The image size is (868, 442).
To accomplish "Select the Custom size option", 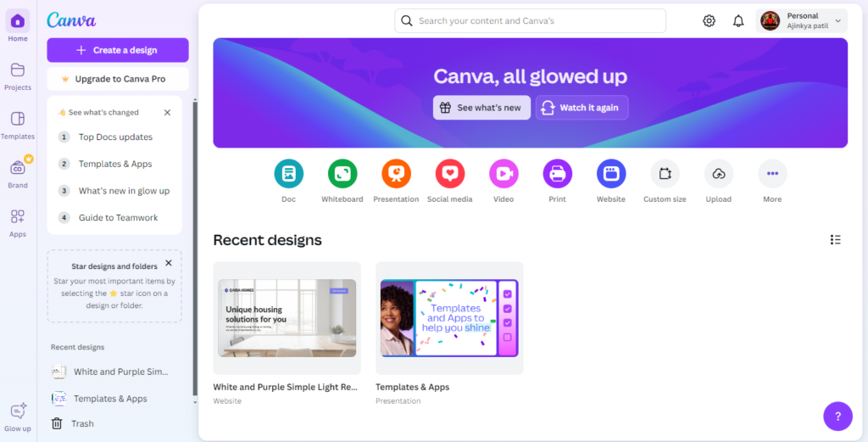I will click(665, 174).
